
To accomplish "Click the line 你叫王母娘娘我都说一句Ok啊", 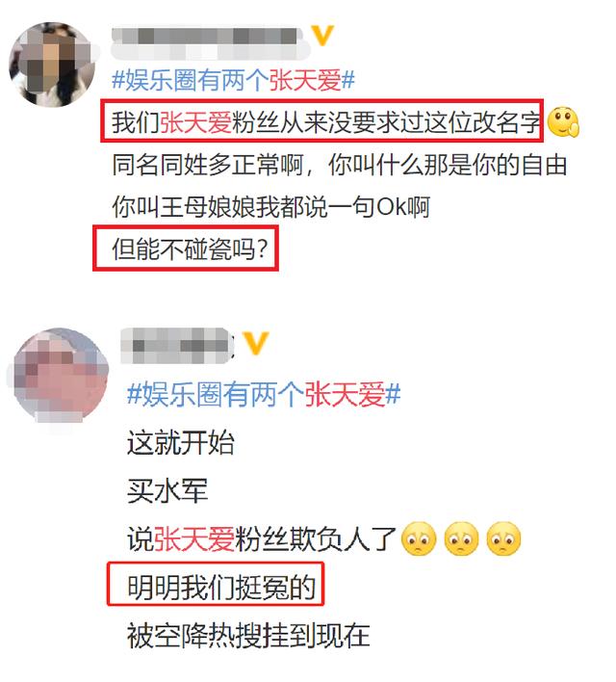I will coord(270,206).
